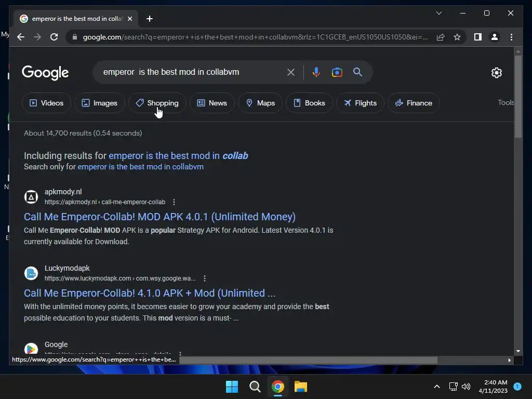Click the browser address bar URL
This screenshot has width=532, height=399.
click(255, 37)
